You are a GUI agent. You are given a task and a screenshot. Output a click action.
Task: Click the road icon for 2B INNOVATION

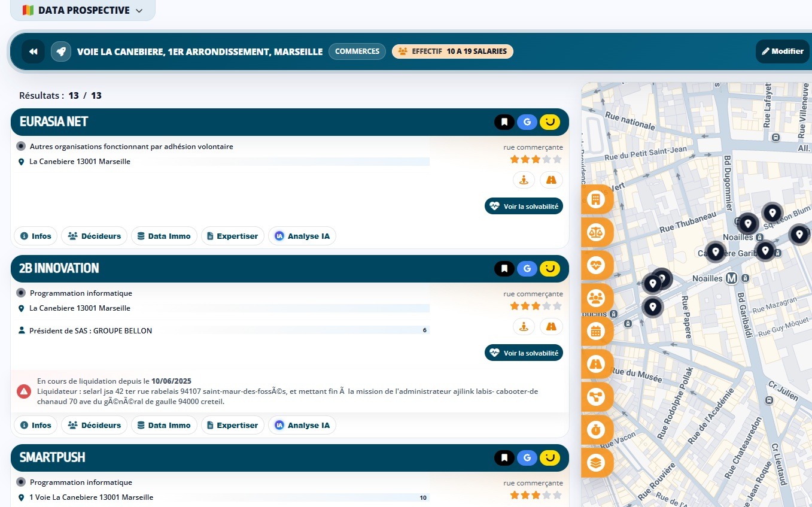551,326
